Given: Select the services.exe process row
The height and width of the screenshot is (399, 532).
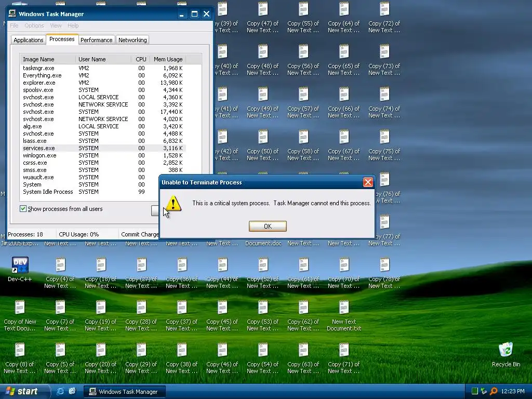Looking at the screenshot, I should pyautogui.click(x=103, y=148).
